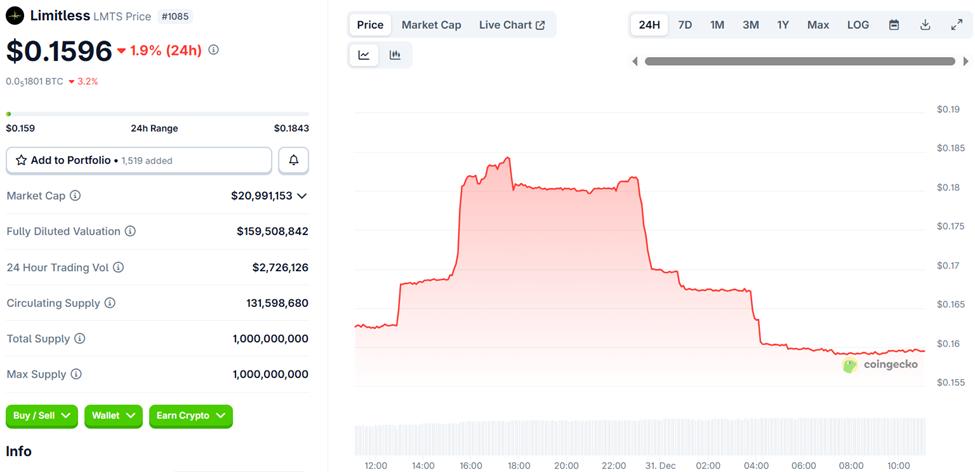The width and height of the screenshot is (975, 472).
Task: Click the download chart data icon
Action: coord(925,25)
